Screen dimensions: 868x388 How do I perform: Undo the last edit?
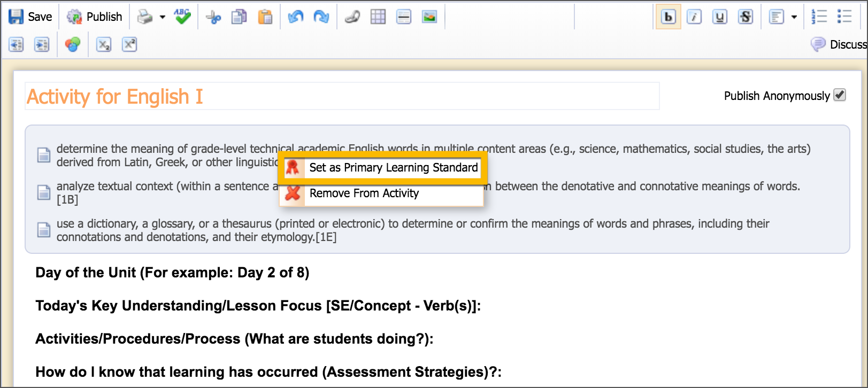295,17
